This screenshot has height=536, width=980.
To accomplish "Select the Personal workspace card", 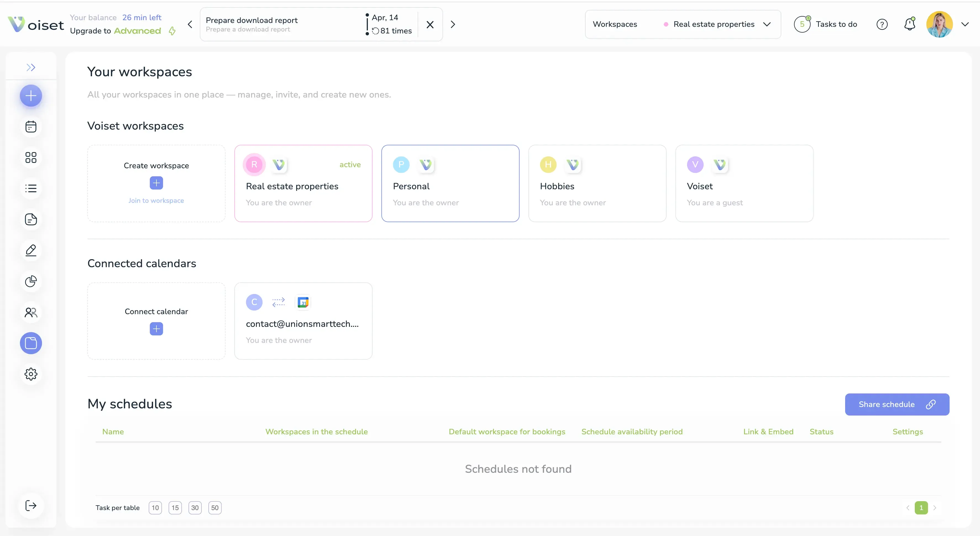I will pyautogui.click(x=450, y=183).
